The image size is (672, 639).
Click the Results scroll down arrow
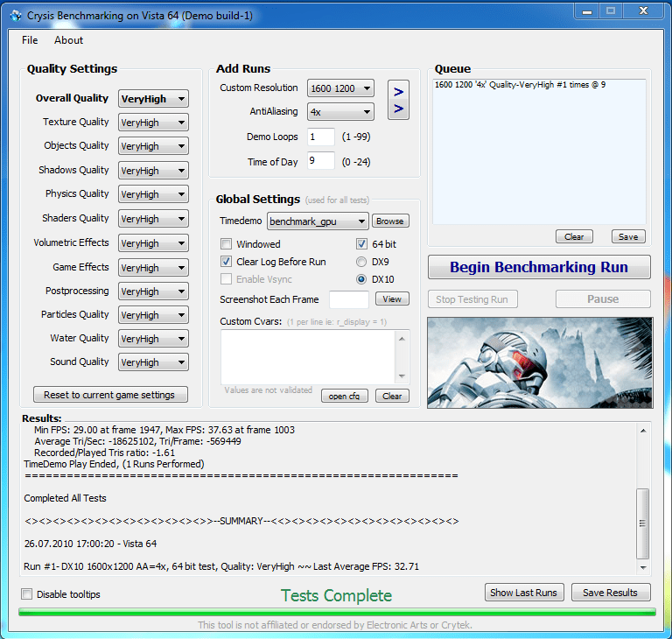643,567
